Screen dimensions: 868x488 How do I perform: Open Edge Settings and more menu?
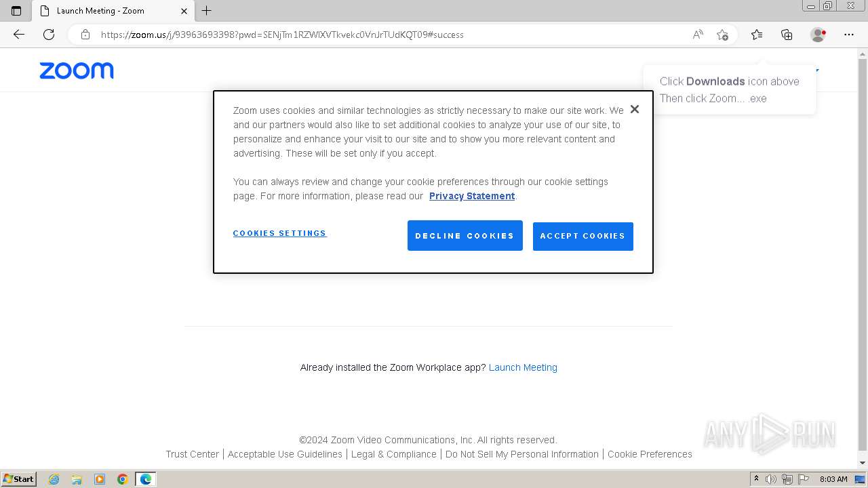point(849,35)
